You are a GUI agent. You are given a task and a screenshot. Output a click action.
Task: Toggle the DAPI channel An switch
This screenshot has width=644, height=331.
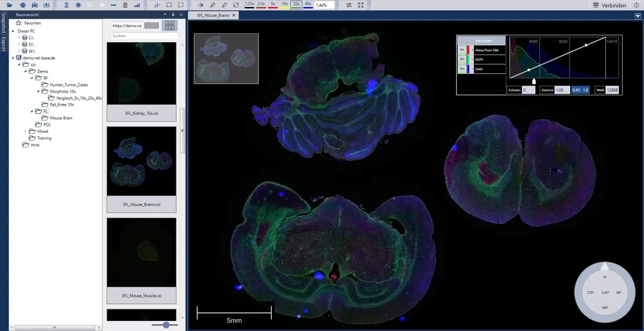(x=462, y=70)
